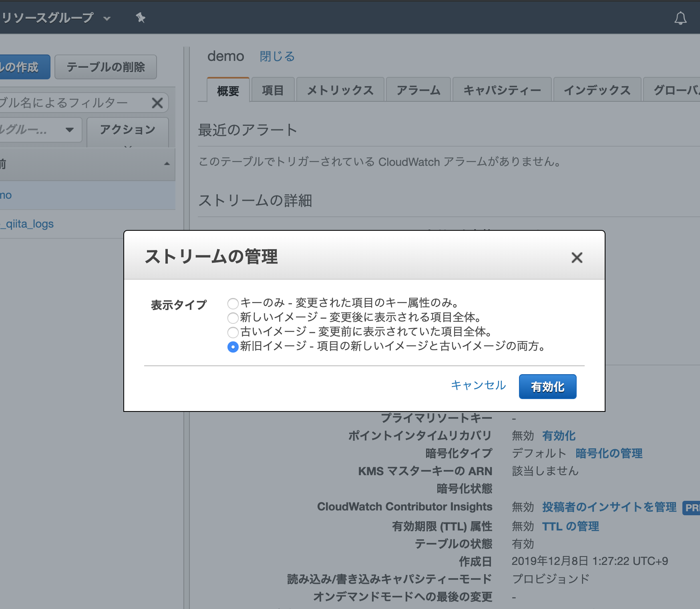Click the 有効化 button in the dialog
Image resolution: width=700 pixels, height=609 pixels.
pos(547,387)
